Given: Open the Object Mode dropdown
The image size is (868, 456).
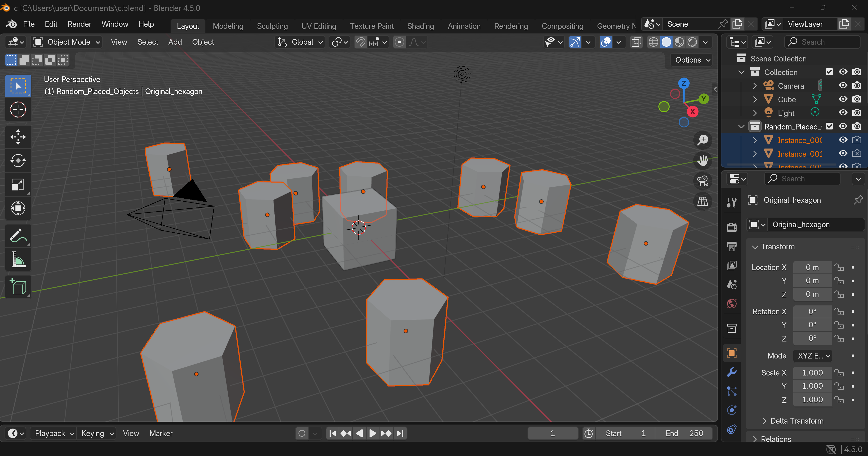Looking at the screenshot, I should tap(67, 42).
